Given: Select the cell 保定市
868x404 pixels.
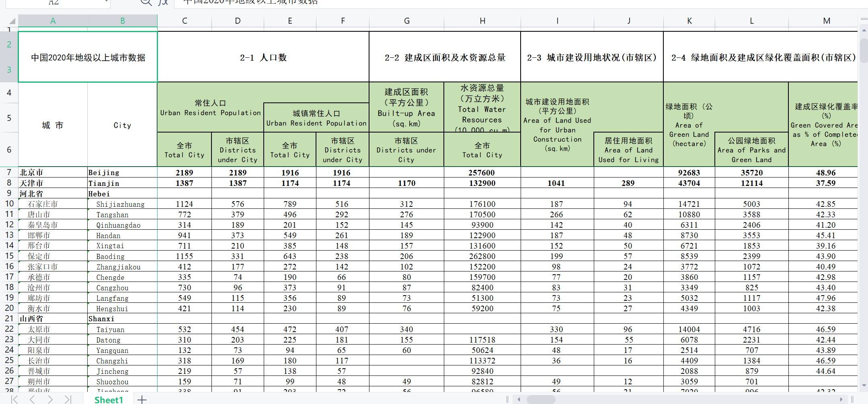Looking at the screenshot, I should (53, 256).
